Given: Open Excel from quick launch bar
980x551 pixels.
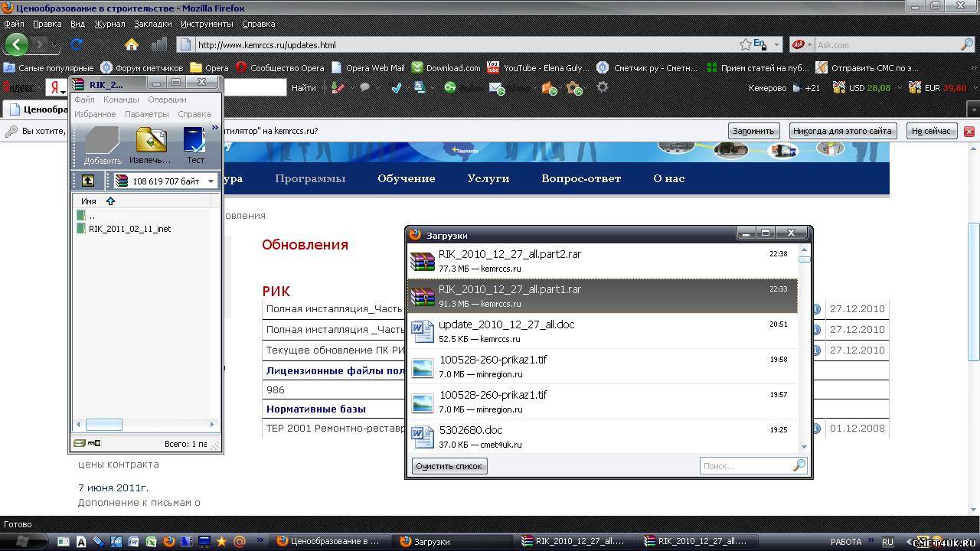Looking at the screenshot, I should click(x=151, y=542).
